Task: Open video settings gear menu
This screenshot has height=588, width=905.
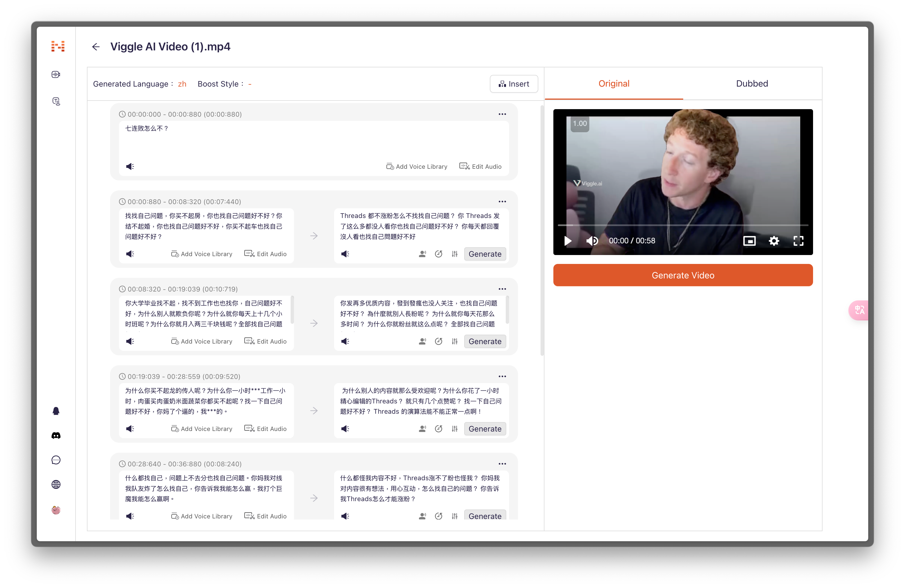Action: pyautogui.click(x=774, y=241)
